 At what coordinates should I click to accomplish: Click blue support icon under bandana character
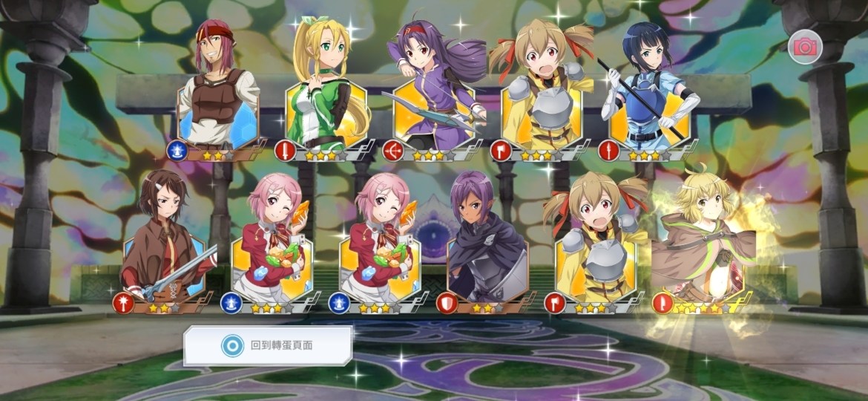coord(177,151)
